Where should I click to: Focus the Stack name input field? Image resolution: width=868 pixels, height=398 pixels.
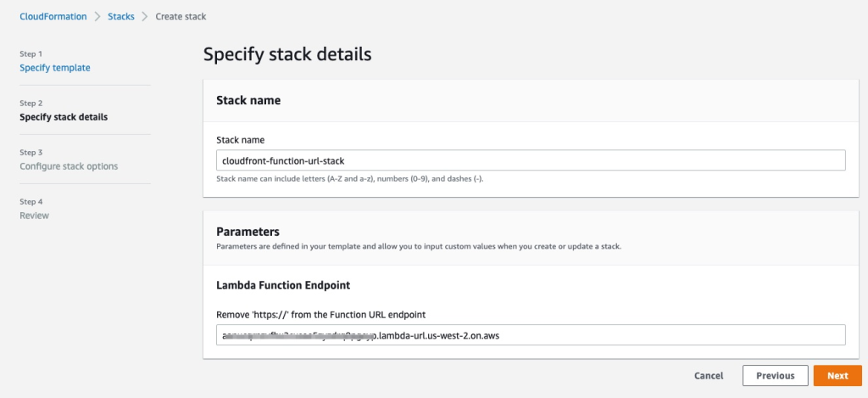[x=531, y=160]
